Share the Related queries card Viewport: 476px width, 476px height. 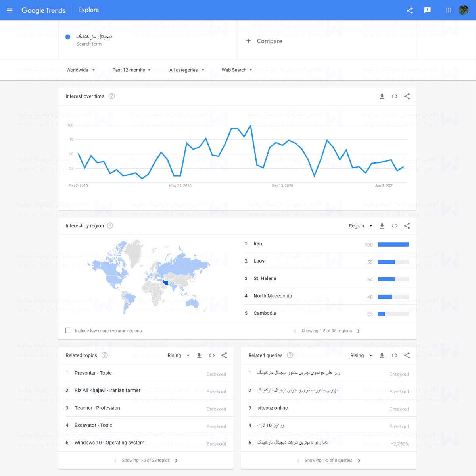point(407,355)
